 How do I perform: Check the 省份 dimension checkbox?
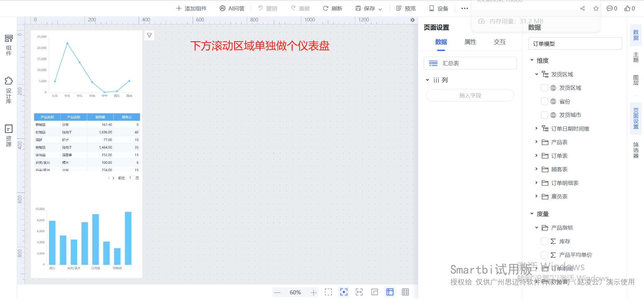click(x=544, y=101)
